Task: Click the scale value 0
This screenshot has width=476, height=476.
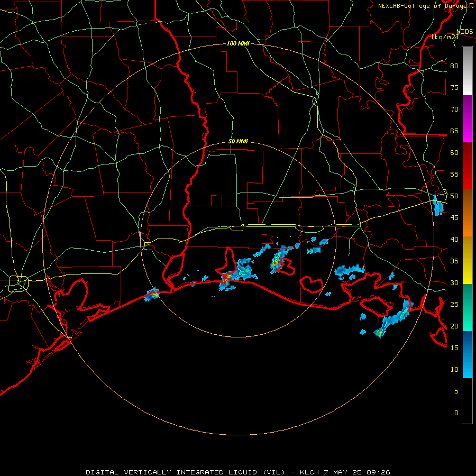Action: click(x=456, y=413)
